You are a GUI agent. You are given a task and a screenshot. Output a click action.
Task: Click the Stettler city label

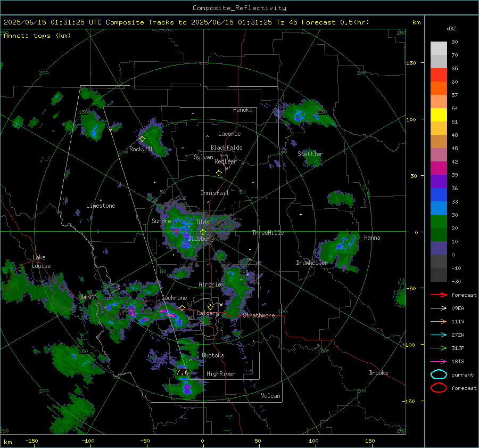(310, 154)
